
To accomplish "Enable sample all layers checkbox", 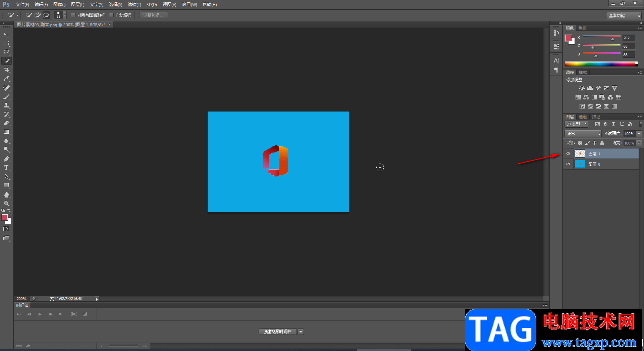I will click(73, 15).
